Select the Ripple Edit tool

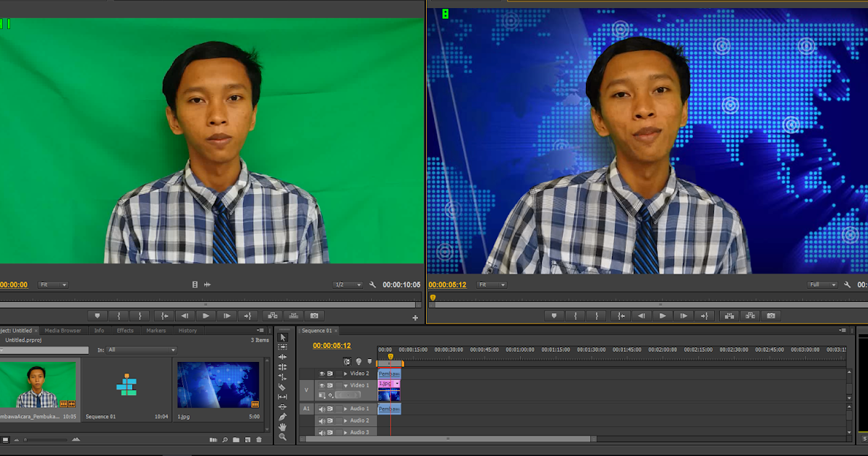click(x=283, y=357)
